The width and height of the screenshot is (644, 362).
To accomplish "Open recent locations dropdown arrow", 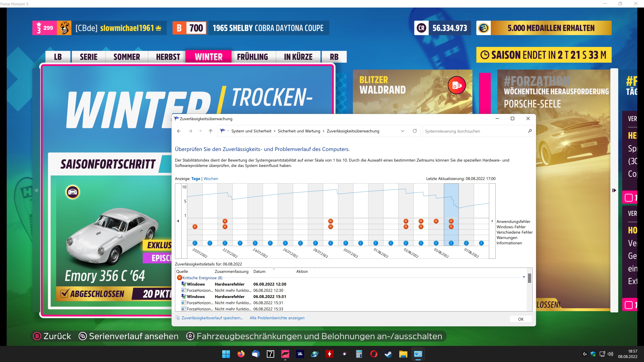I will coord(200,131).
